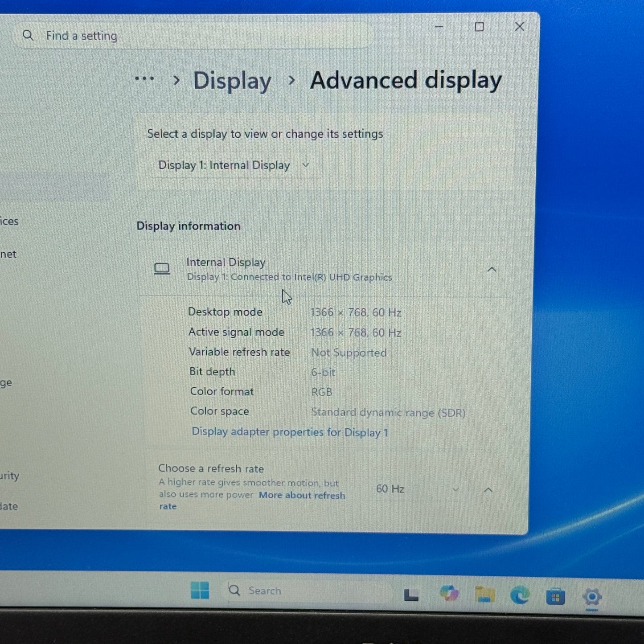Open Microsoft Store from the taskbar

click(555, 597)
